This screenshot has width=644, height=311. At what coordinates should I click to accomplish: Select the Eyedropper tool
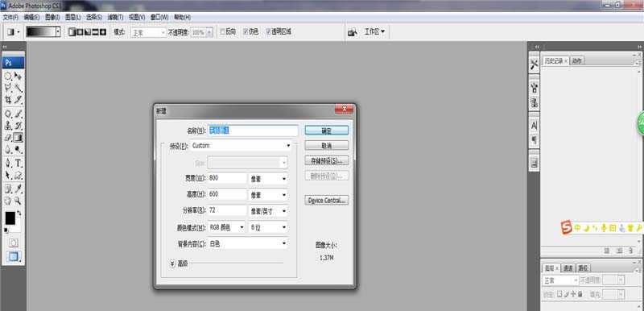tap(18, 189)
